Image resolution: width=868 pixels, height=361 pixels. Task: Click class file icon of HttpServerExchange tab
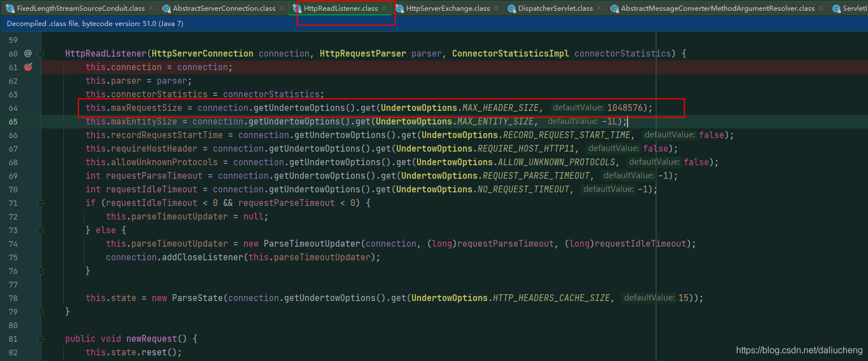click(x=399, y=8)
